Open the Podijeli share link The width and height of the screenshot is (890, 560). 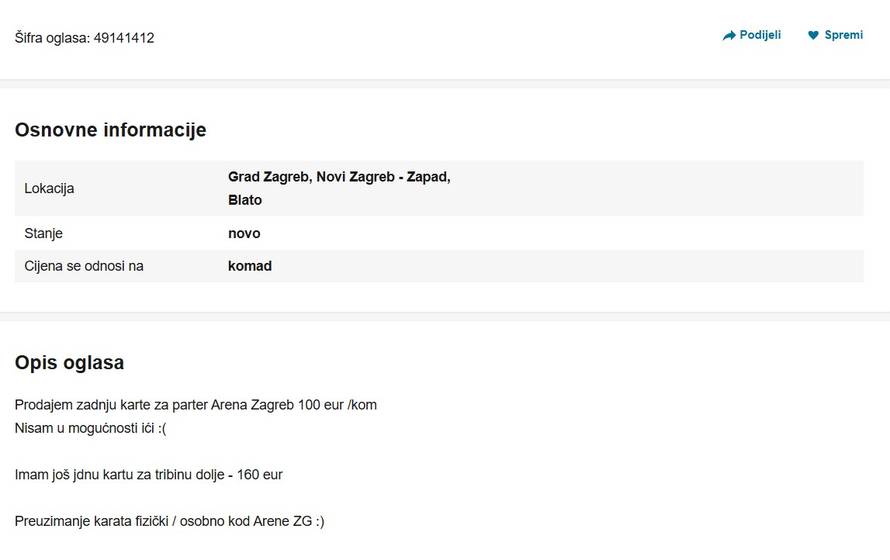(x=760, y=35)
